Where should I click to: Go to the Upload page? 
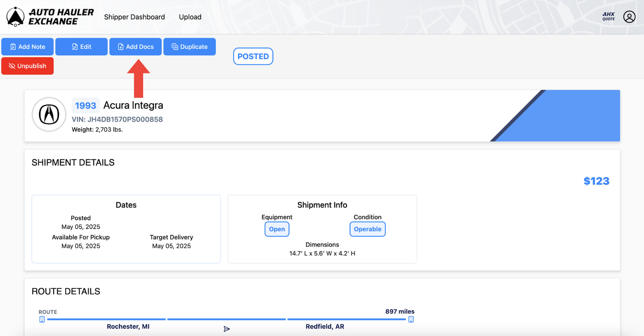pyautogui.click(x=190, y=17)
